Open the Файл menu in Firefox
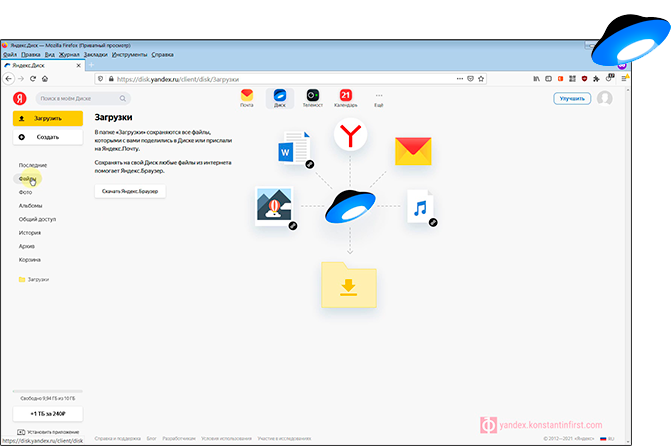The height and width of the screenshot is (446, 672). (x=10, y=54)
